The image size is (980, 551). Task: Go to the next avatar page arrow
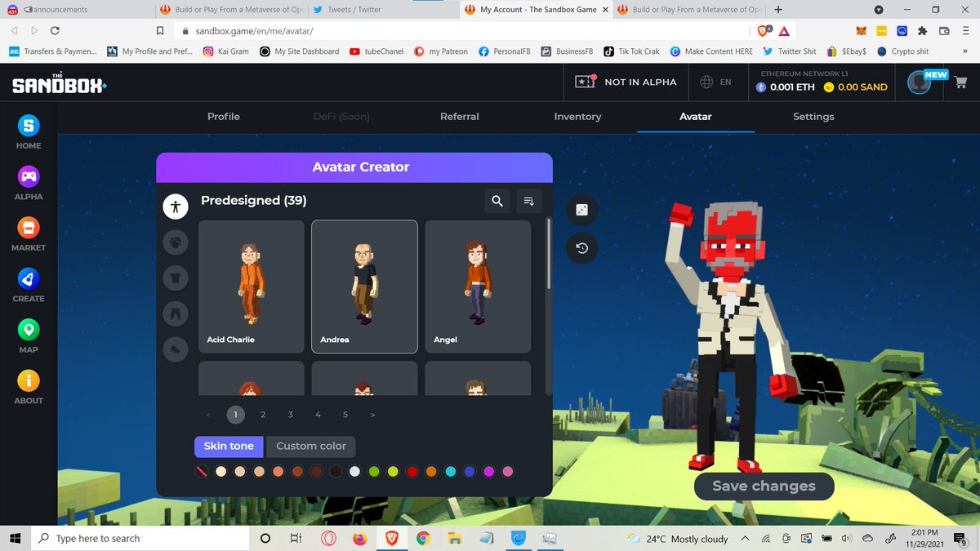point(373,415)
